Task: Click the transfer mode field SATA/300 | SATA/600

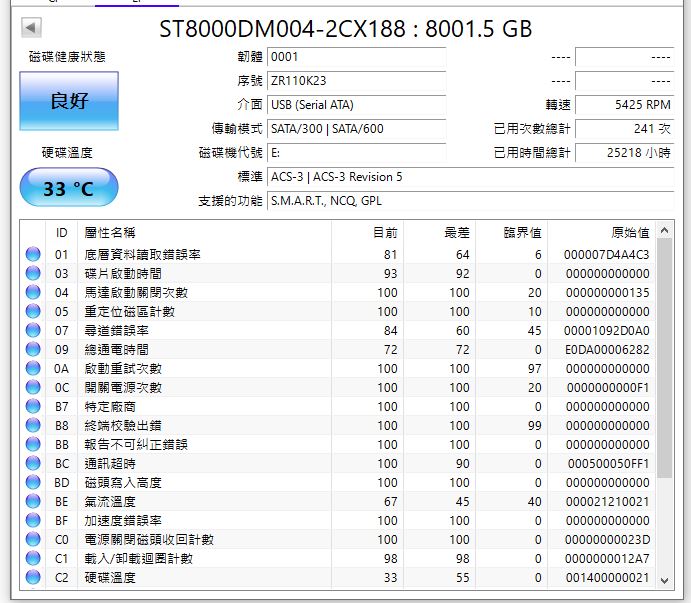Action: pyautogui.click(x=357, y=129)
